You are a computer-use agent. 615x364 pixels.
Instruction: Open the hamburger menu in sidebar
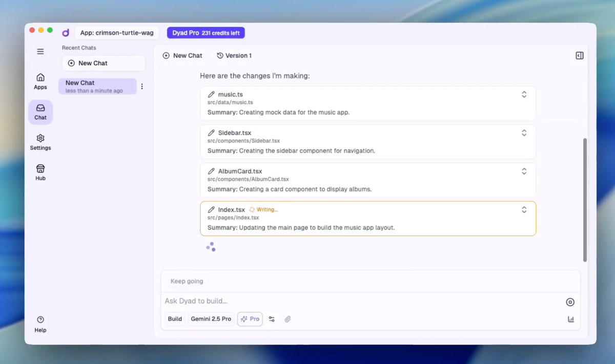(40, 52)
